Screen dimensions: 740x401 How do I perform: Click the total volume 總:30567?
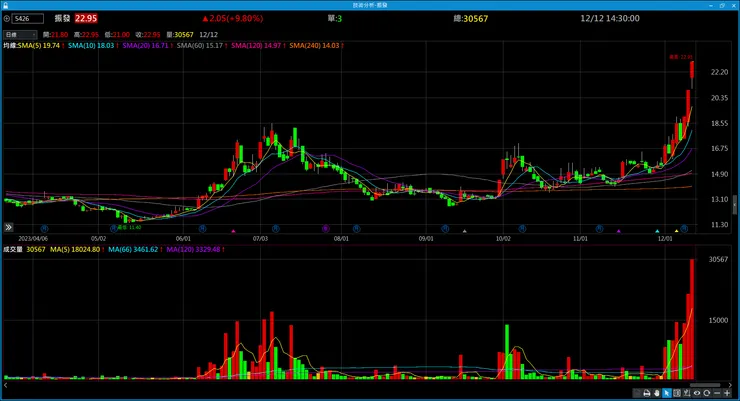471,18
